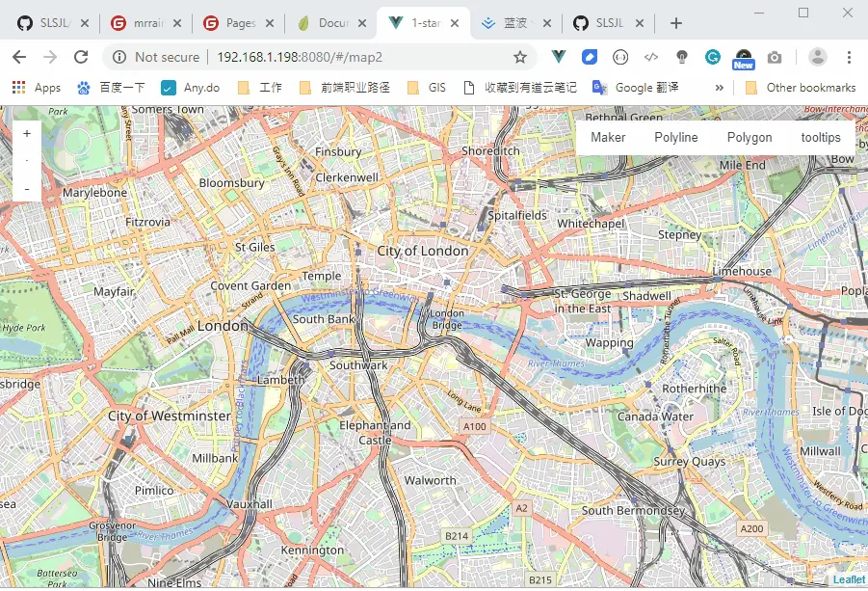Click the Elephant and Castle label
Image resolution: width=868 pixels, height=591 pixels.
click(x=375, y=433)
